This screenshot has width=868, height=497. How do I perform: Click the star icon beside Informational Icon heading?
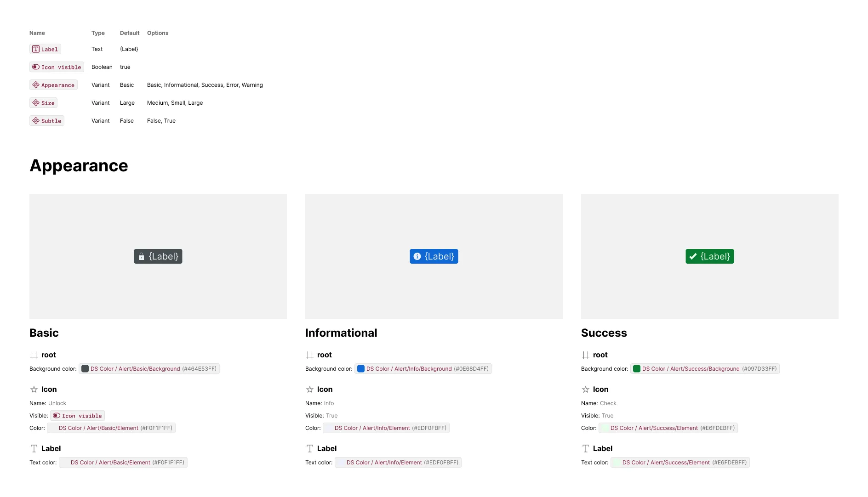pos(310,390)
